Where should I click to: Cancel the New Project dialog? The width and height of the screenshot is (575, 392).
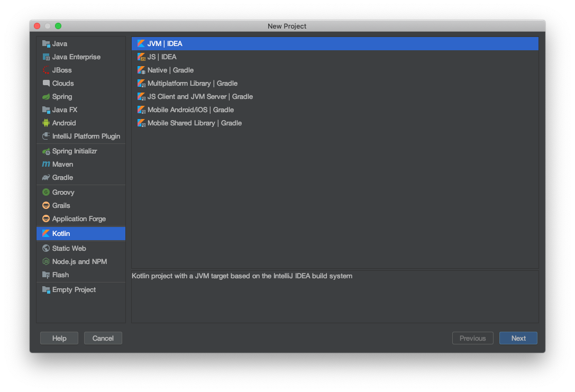click(103, 338)
